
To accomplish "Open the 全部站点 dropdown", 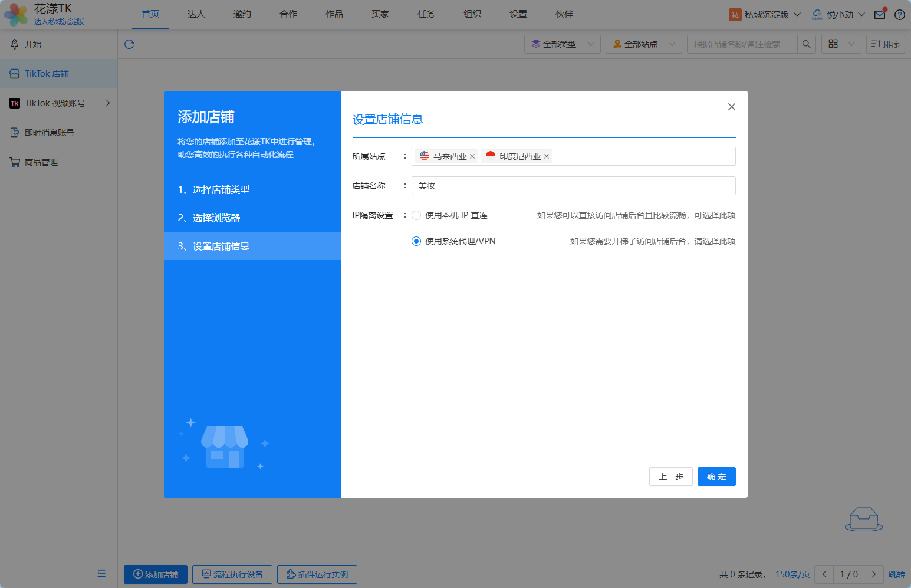I will [x=643, y=44].
